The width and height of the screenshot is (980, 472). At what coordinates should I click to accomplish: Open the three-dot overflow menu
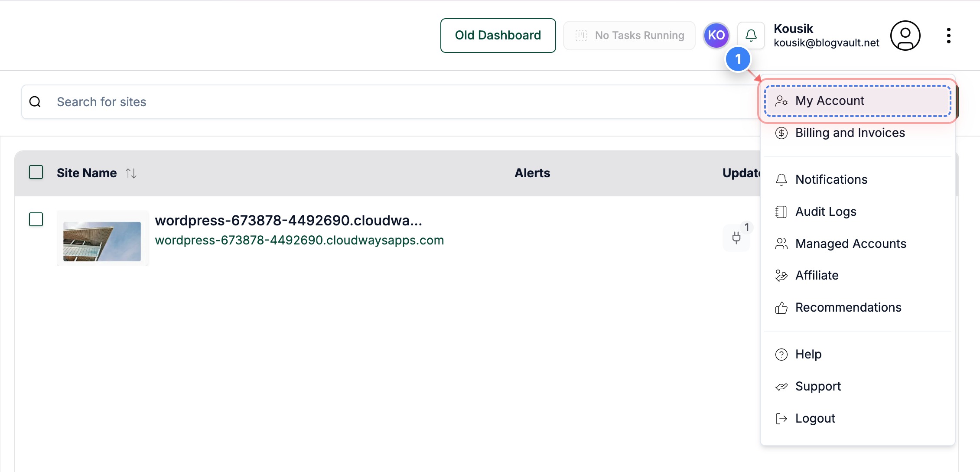coord(948,36)
